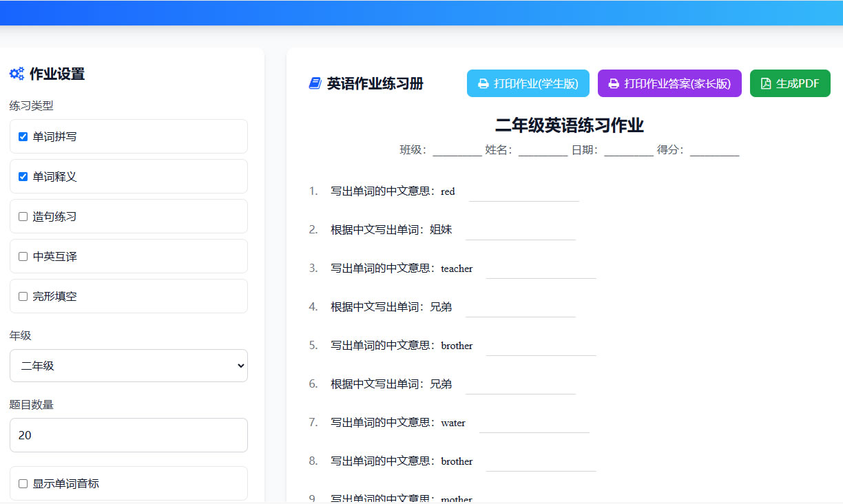Screen dimensions: 843x504
Task: Enable the 造句练习 practice type
Action: (22, 216)
